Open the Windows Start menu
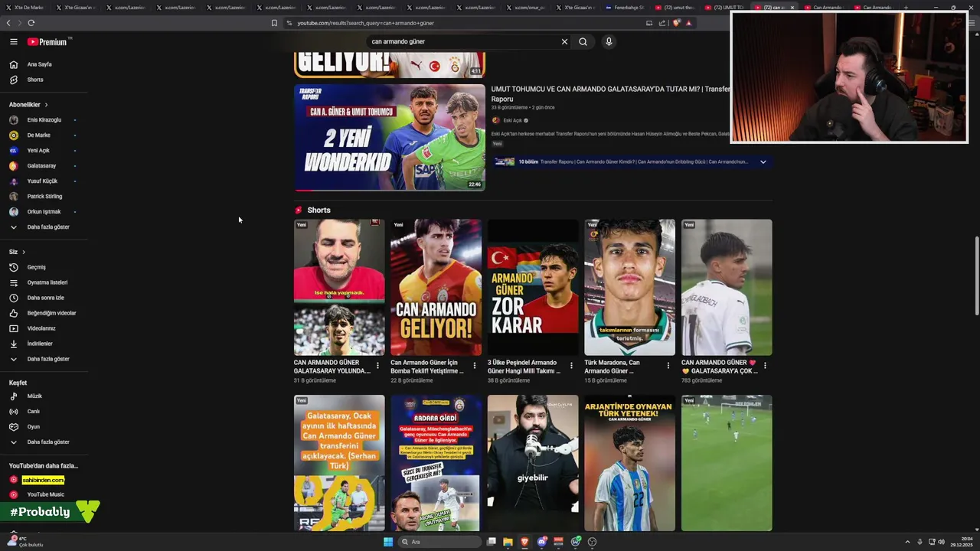 388,542
